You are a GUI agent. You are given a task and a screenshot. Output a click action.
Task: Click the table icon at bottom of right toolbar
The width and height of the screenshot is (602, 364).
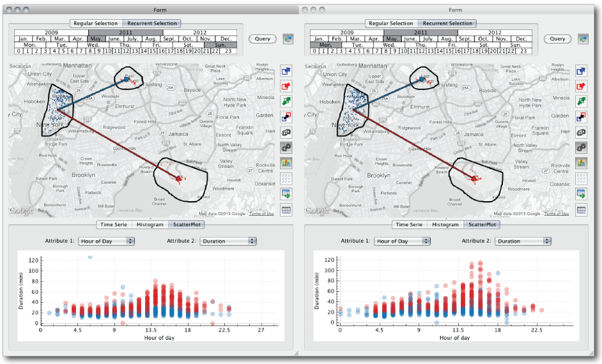(582, 210)
